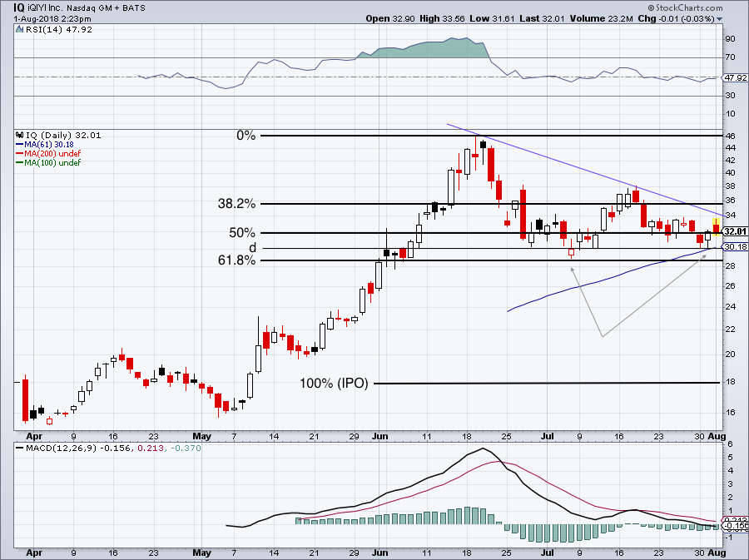Screen dimensions: 749x560
Task: Click the IQ ticker symbol in header
Action: click(19, 7)
